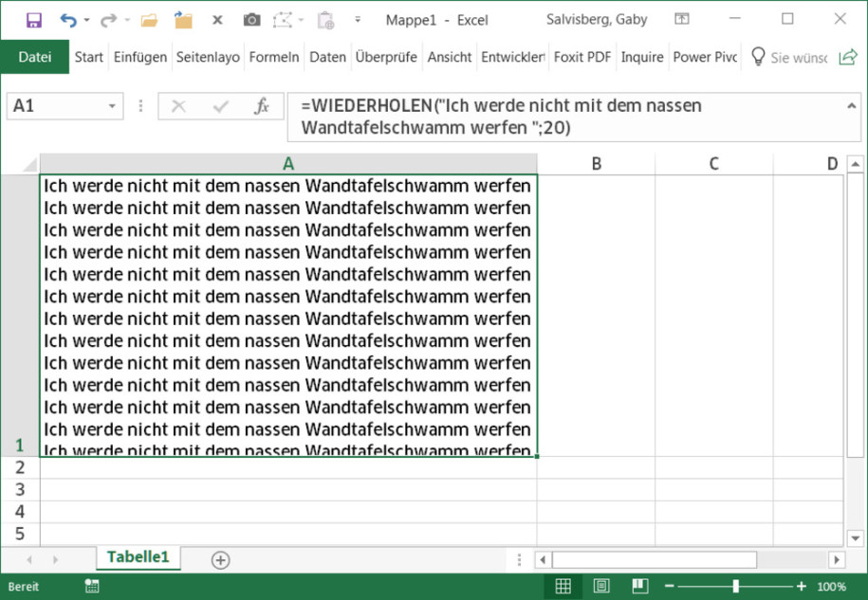
Task: Open the Entwickler ribbon tab
Action: (512, 57)
